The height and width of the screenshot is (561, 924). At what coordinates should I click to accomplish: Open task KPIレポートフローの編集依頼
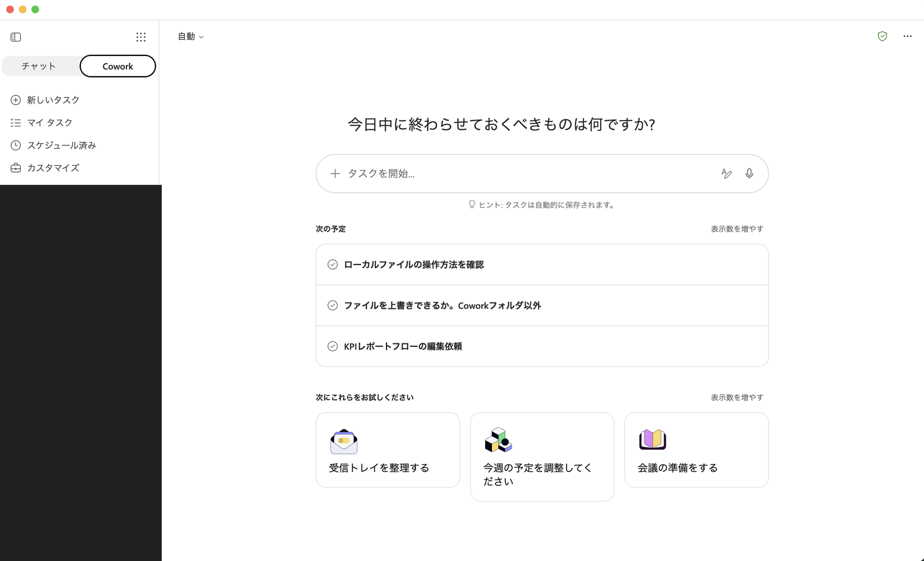(x=542, y=346)
